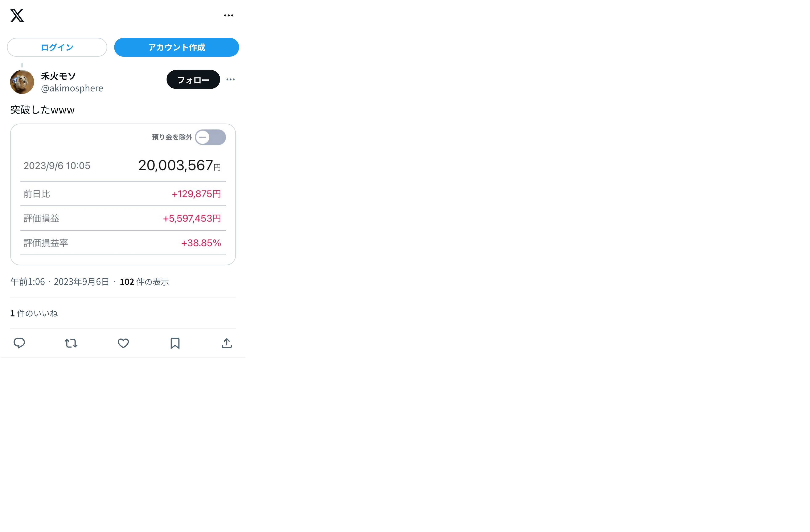Click the repost arrows icon
The height and width of the screenshot is (532, 810).
click(71, 343)
